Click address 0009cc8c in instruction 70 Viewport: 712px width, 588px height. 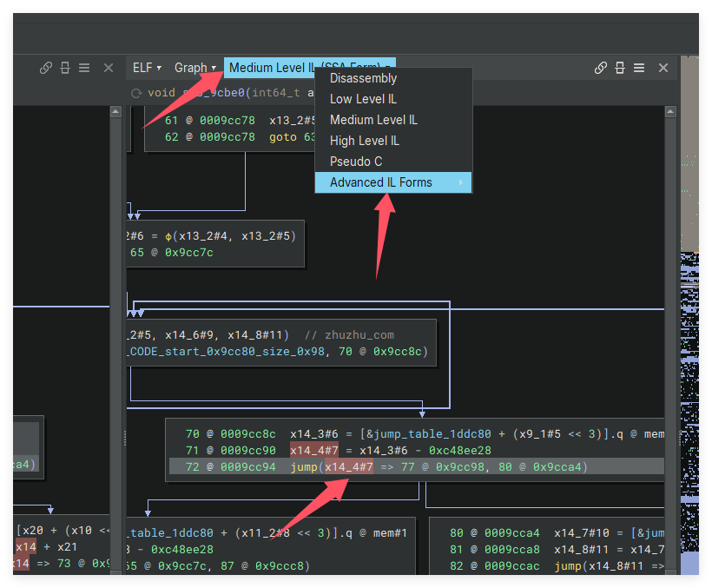248,434
